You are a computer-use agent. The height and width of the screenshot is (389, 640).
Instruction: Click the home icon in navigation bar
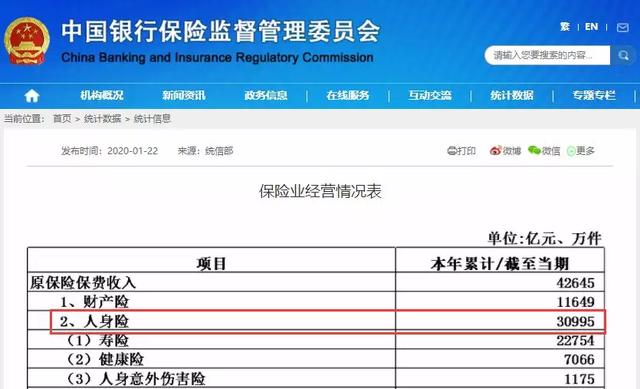click(32, 96)
